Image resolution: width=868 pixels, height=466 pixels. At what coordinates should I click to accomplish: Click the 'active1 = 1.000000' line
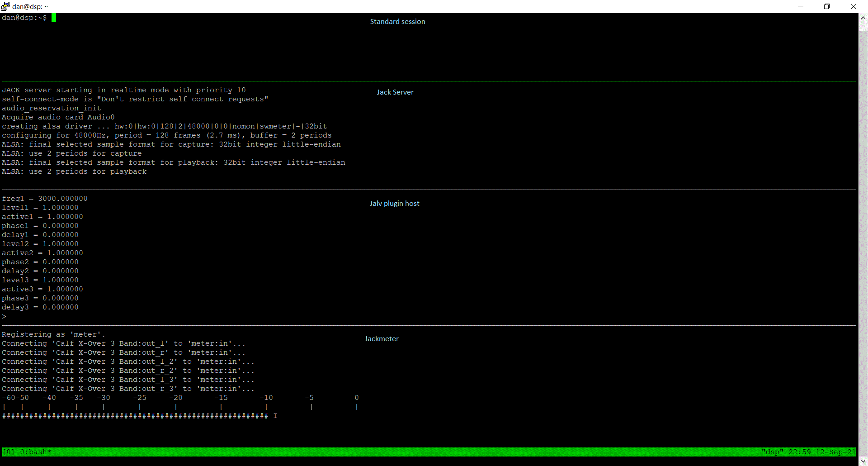coord(42,217)
